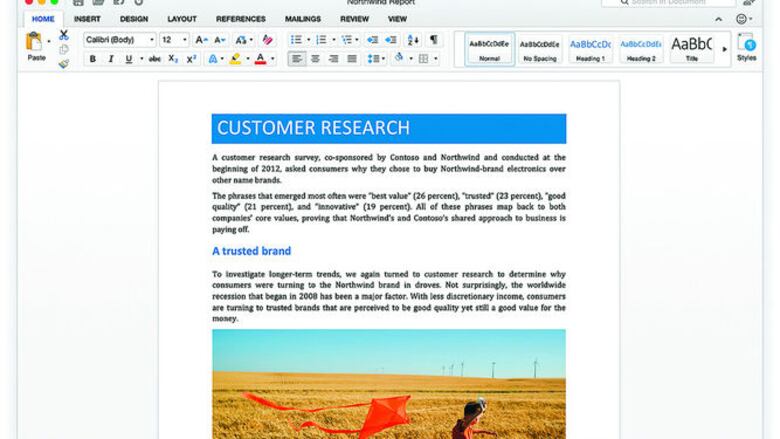The height and width of the screenshot is (439, 780).
Task: Expand the numbering style arrow
Action: pyautogui.click(x=333, y=40)
